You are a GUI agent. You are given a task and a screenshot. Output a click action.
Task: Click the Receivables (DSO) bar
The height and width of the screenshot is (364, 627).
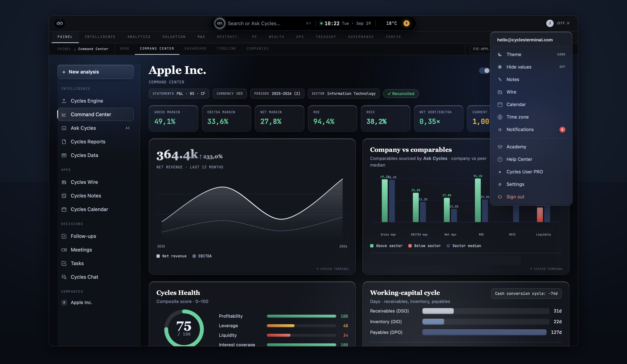(485, 311)
